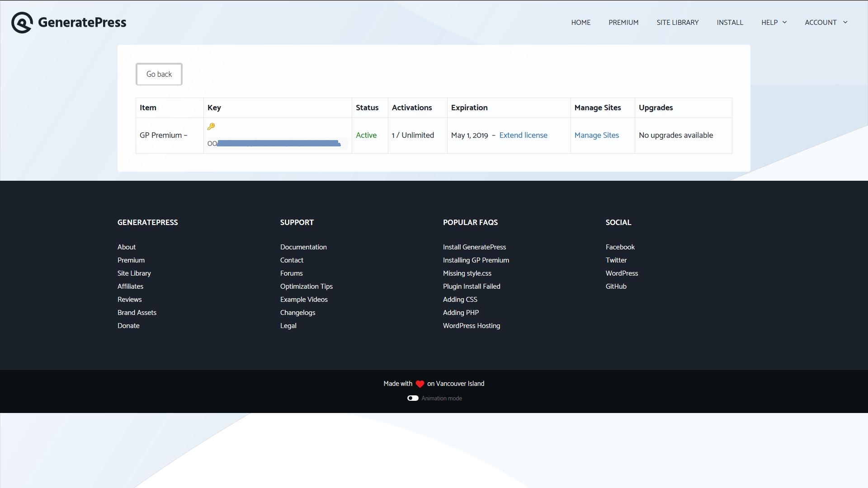Open the Changelogs support link
The image size is (868, 488).
coord(297,313)
